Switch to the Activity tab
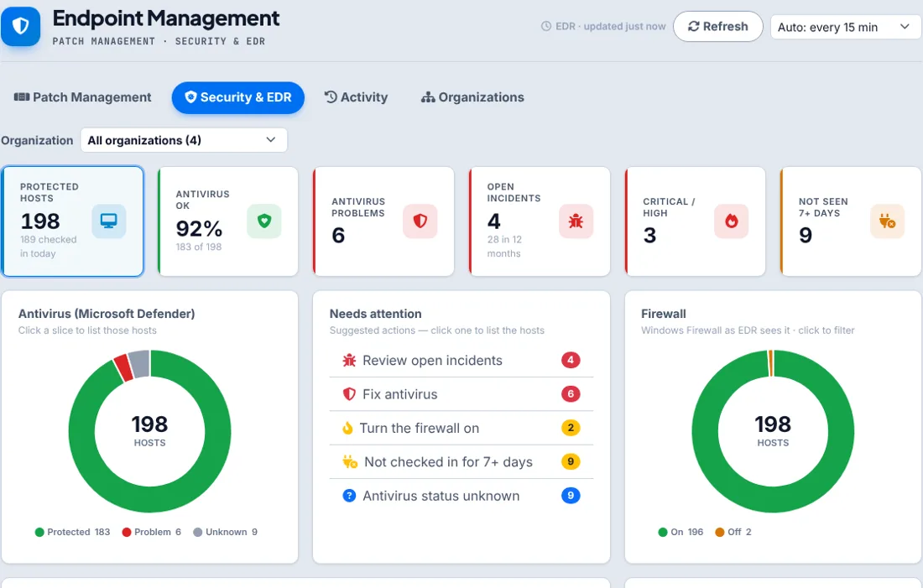Image resolution: width=923 pixels, height=588 pixels. (356, 97)
